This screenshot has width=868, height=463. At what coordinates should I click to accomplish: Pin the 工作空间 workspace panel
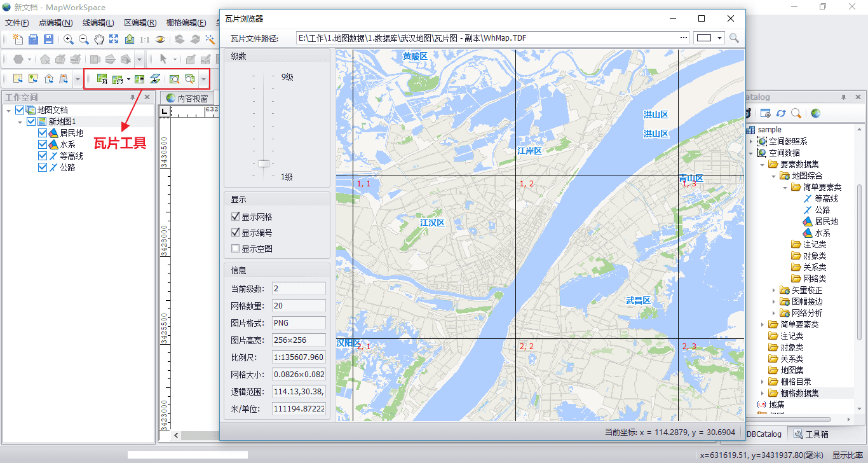point(133,97)
